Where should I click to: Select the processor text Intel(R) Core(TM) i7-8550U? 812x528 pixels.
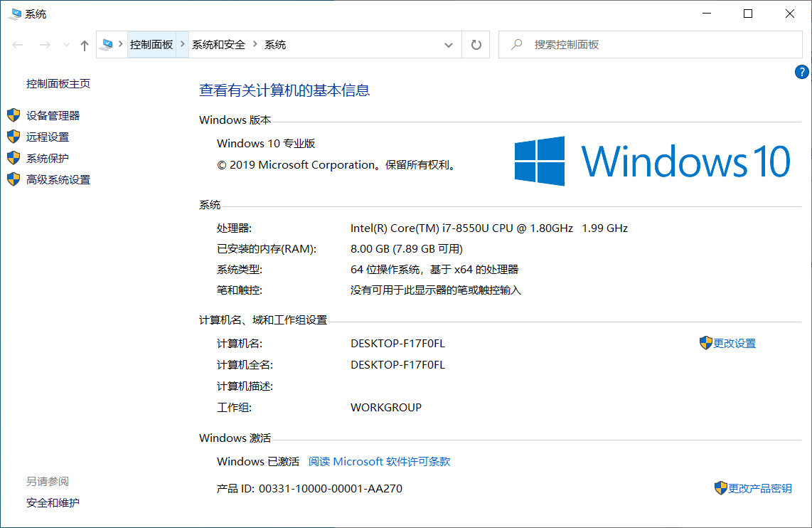pyautogui.click(x=420, y=228)
